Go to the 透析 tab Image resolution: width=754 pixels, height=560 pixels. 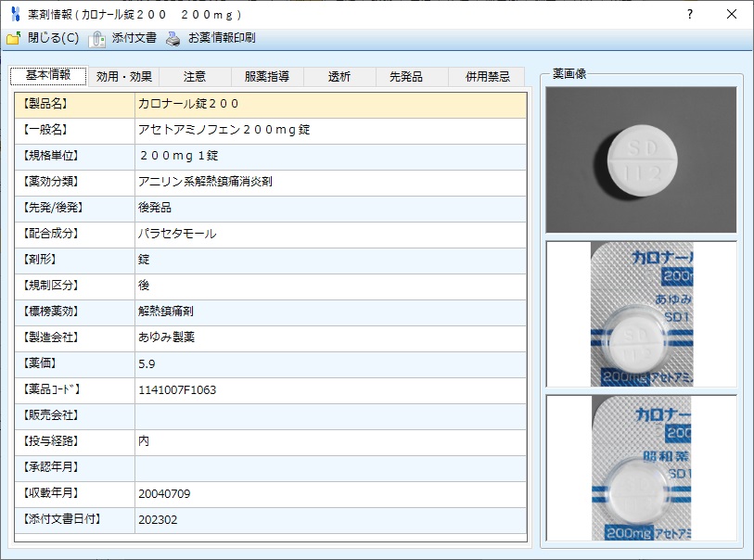(x=339, y=77)
